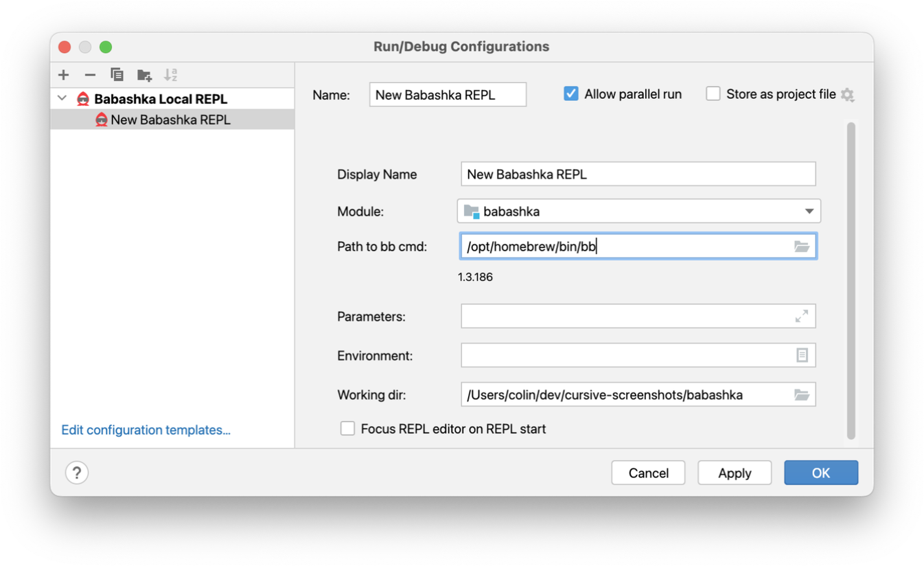This screenshot has height=566, width=924.
Task: Confirm with the OK button
Action: click(x=821, y=473)
